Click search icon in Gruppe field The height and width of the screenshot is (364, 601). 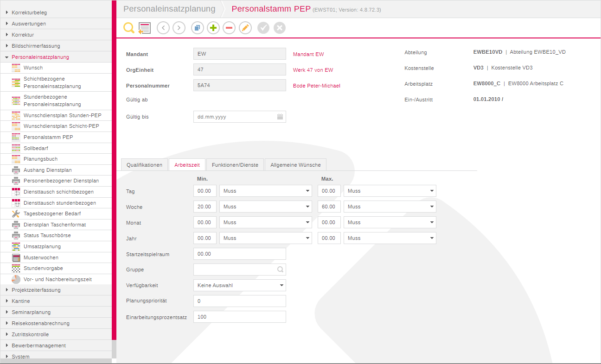click(x=280, y=270)
